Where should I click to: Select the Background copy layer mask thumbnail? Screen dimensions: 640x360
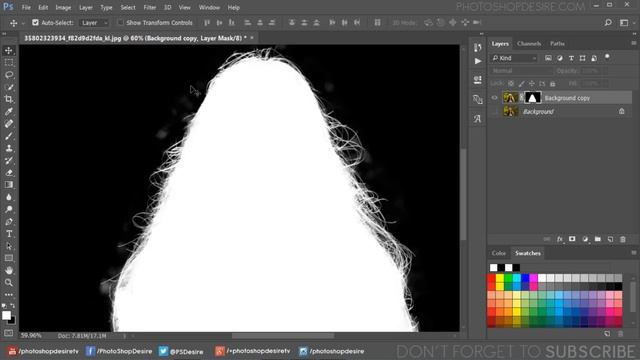coord(533,98)
